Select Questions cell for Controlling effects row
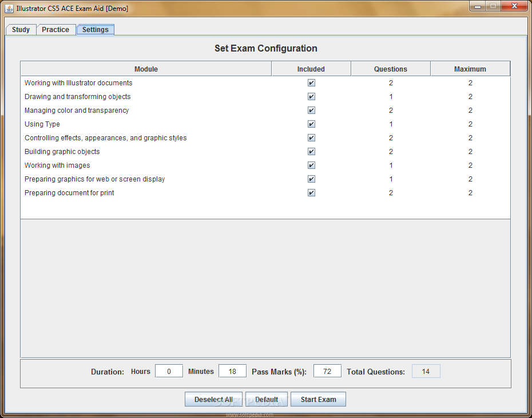The image size is (532, 418). (x=391, y=138)
